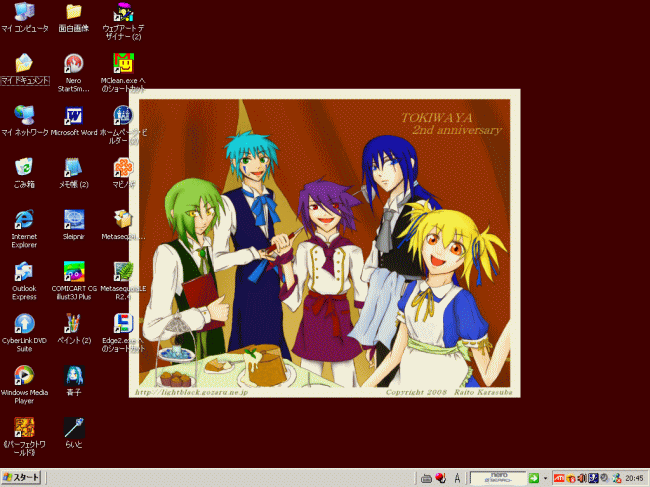Open the security shield tray icon
This screenshot has width=650, height=487.
click(571, 479)
